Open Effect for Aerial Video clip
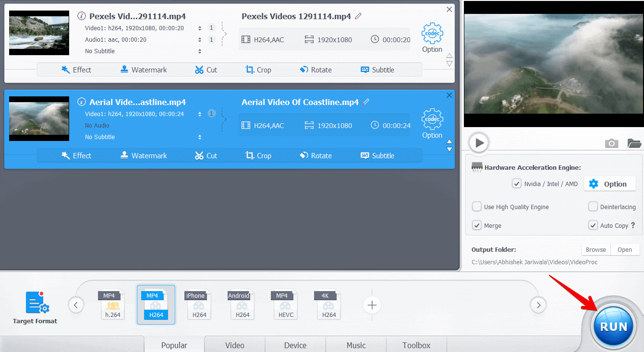 [76, 155]
